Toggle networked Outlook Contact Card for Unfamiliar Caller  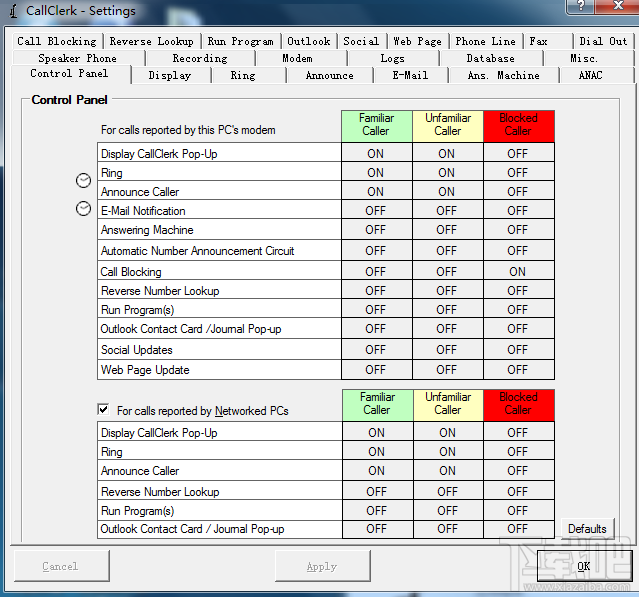[x=448, y=529]
